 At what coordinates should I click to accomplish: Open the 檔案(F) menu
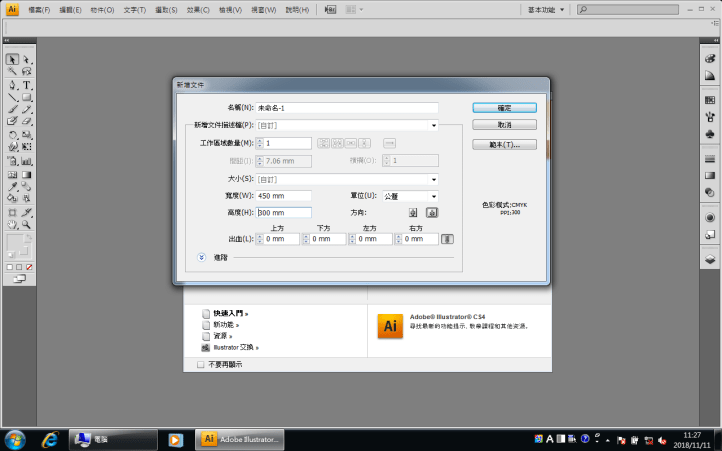[42, 10]
